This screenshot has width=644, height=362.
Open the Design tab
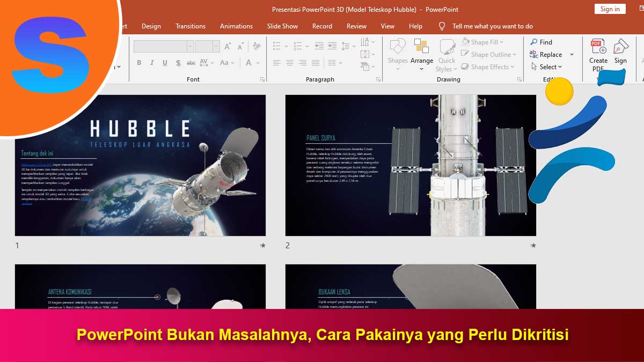[x=151, y=26]
